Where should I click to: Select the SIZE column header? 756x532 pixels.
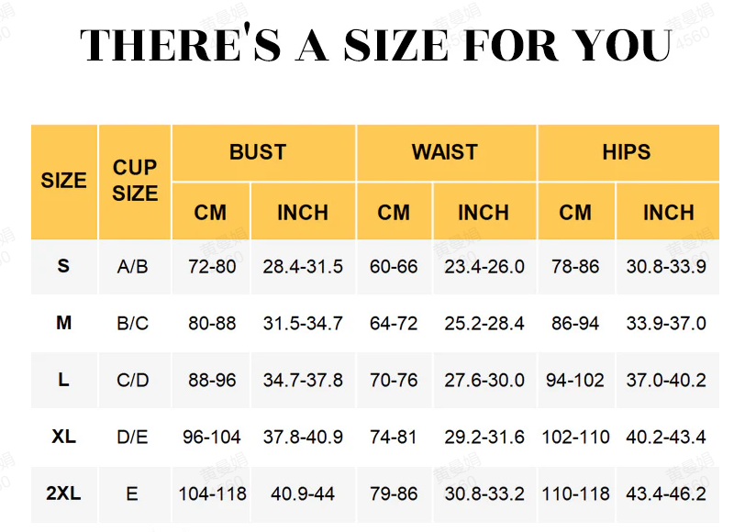(63, 181)
